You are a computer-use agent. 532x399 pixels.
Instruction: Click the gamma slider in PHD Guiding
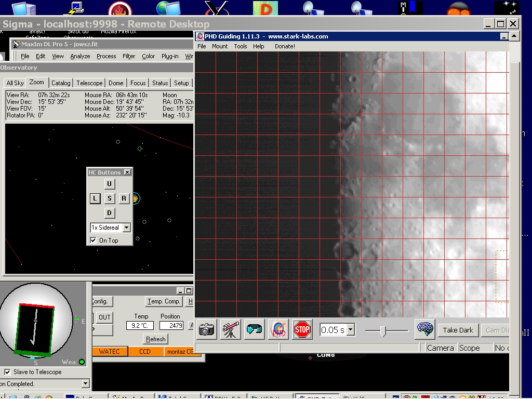coord(383,330)
